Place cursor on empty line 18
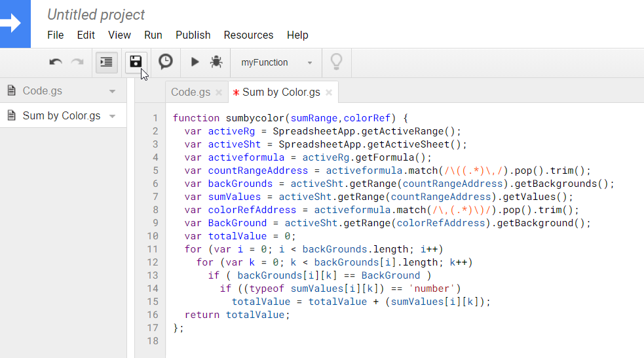 point(405,341)
